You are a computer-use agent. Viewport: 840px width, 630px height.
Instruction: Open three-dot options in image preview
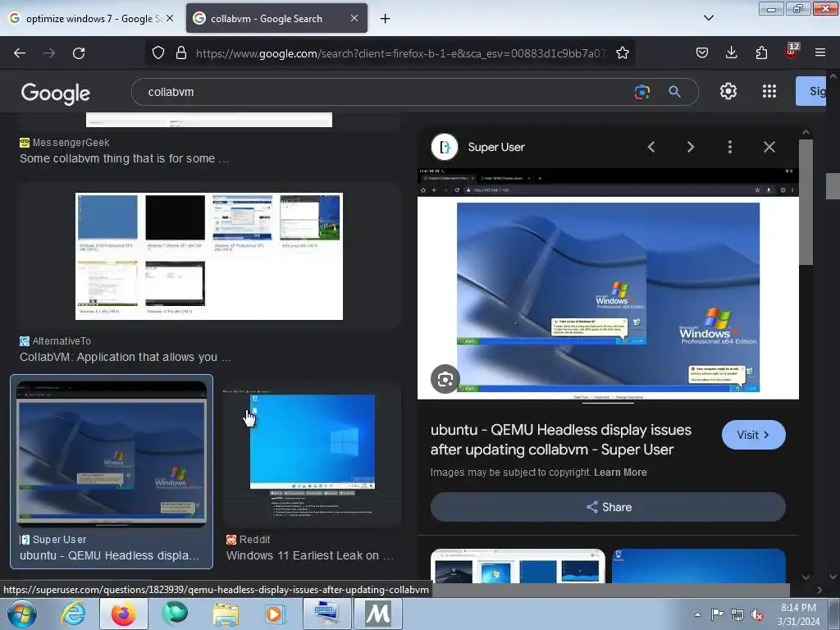[x=729, y=147]
